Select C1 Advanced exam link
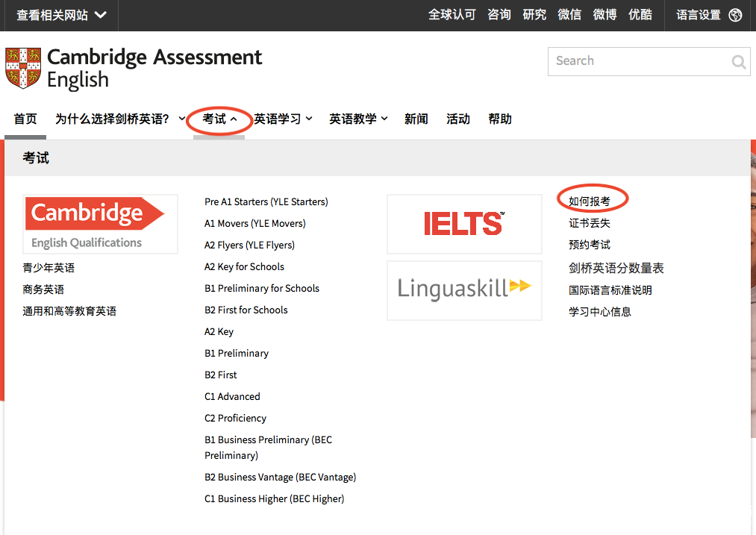Viewport: 756px width, 535px height. (232, 397)
